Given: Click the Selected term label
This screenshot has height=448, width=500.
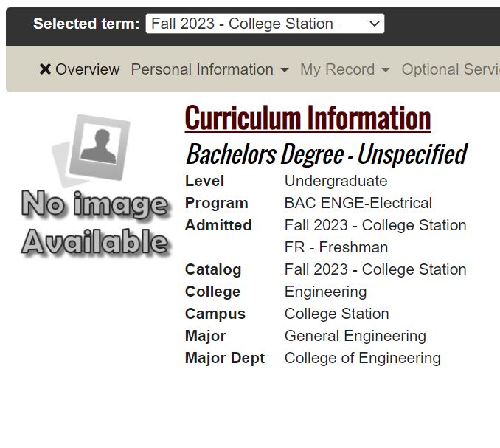Looking at the screenshot, I should pos(86,24).
